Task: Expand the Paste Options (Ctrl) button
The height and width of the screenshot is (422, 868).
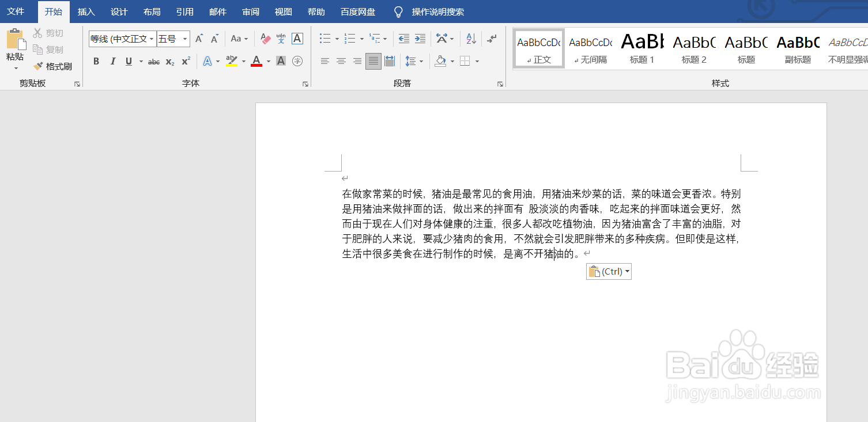Action: point(609,272)
